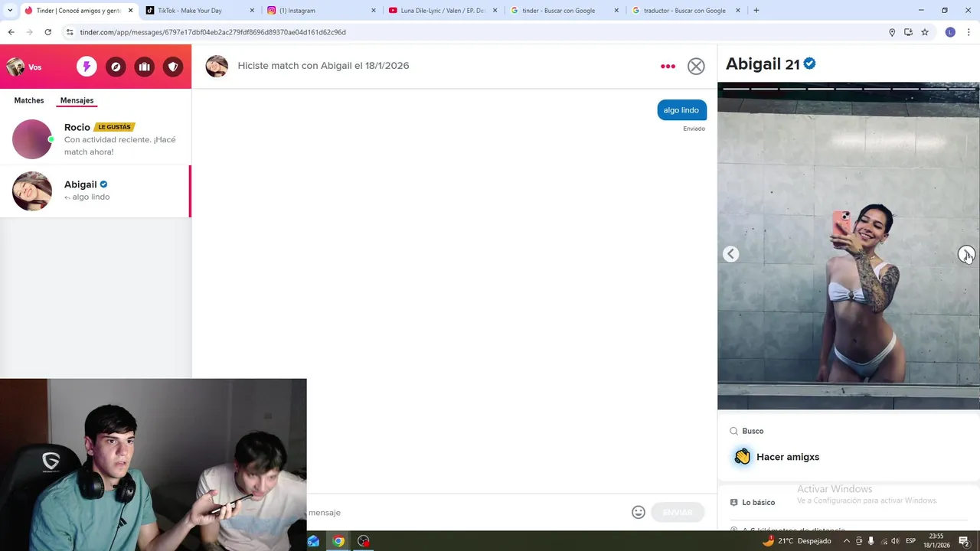Screen dimensions: 980x551
Task: Click the ESP language indicator
Action: tap(911, 541)
